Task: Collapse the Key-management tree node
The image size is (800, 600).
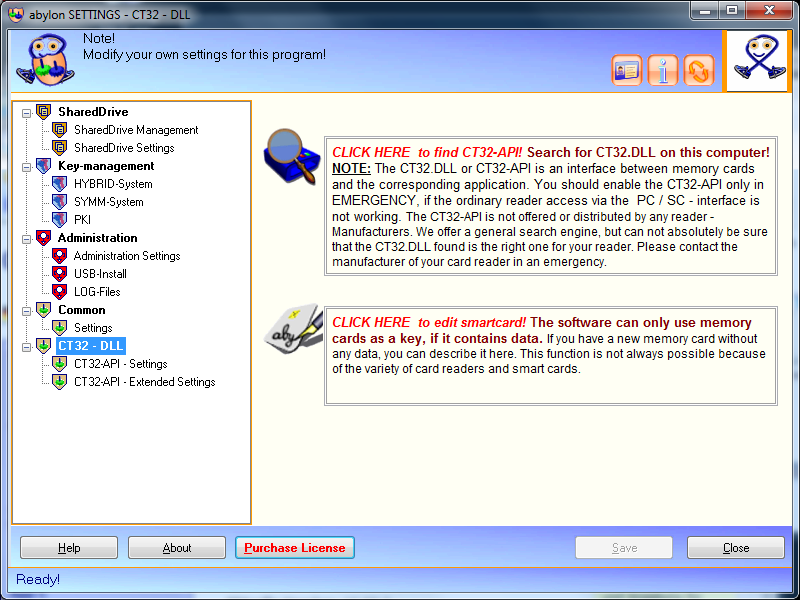Action: point(27,167)
